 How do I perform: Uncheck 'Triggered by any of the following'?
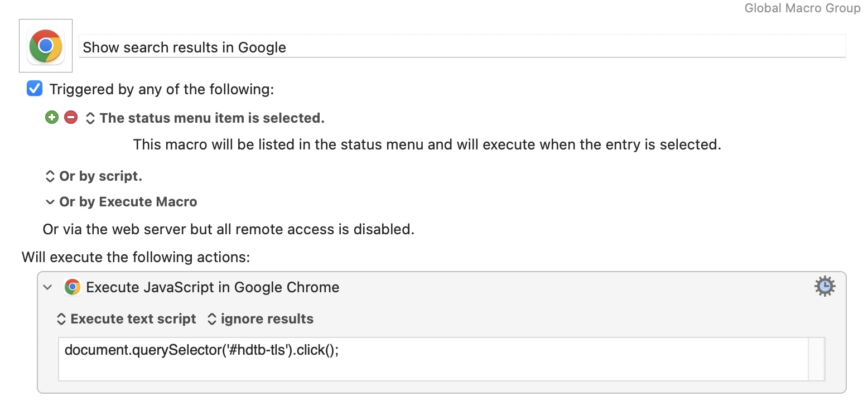click(x=35, y=89)
